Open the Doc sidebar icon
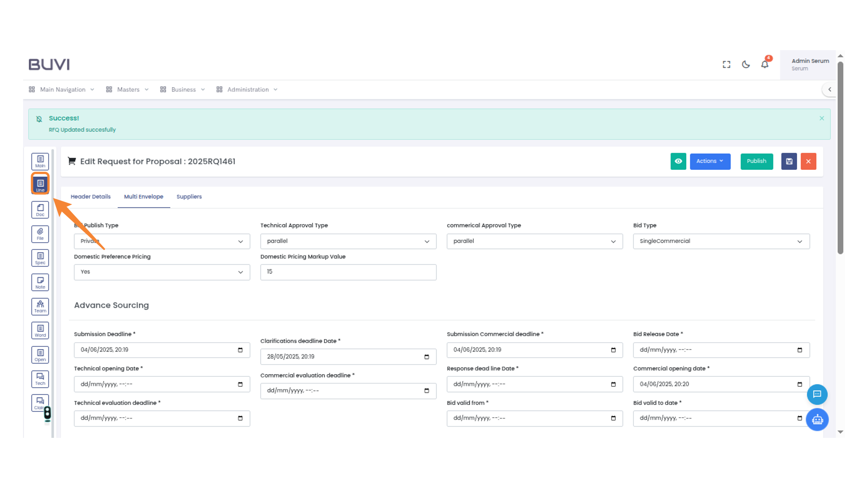This screenshot has height=488, width=868. [x=40, y=210]
